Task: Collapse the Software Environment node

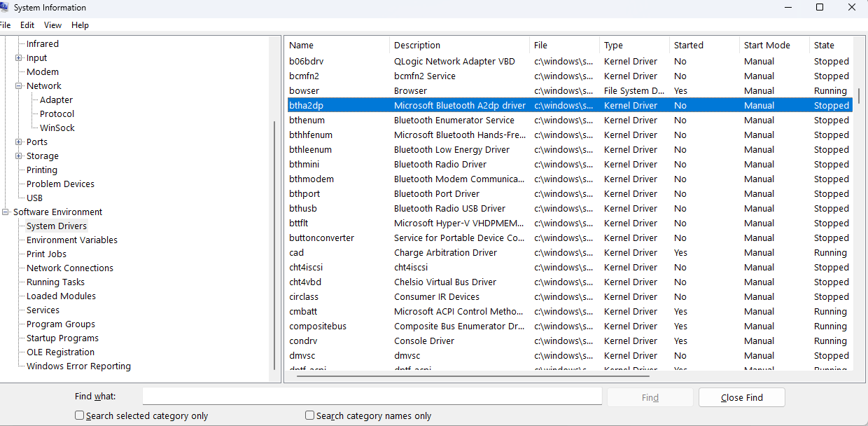Action: pyautogui.click(x=6, y=212)
